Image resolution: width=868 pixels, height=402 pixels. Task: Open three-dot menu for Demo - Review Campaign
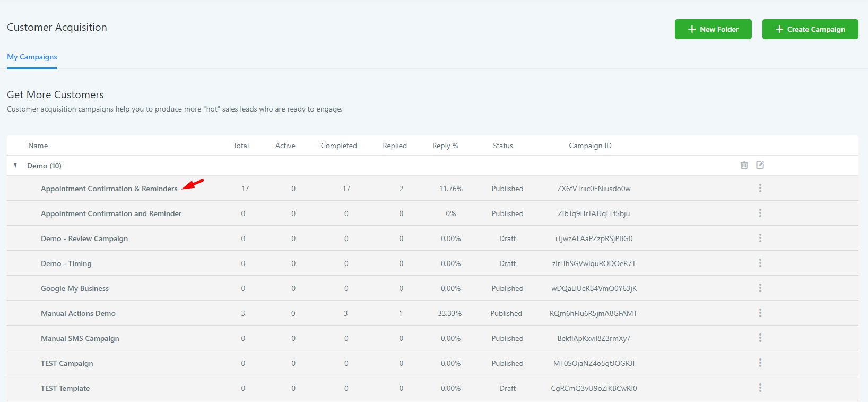pyautogui.click(x=760, y=238)
